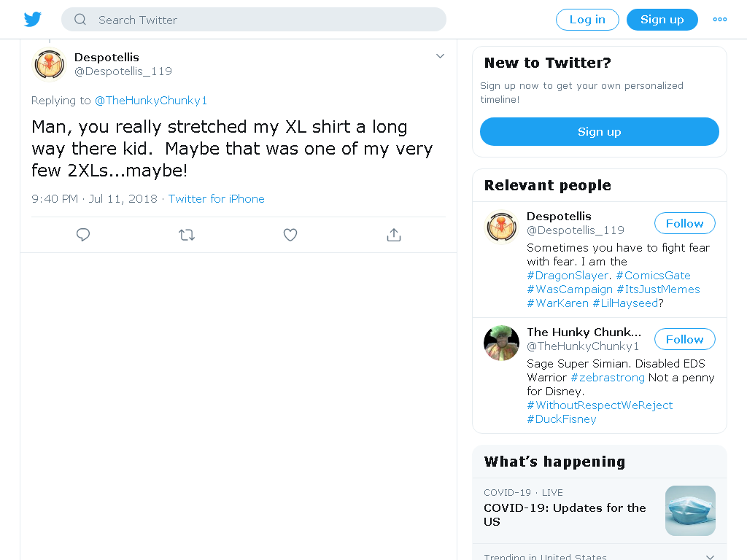Image resolution: width=747 pixels, height=560 pixels.
Task: Click the Log in button
Action: click(x=587, y=20)
